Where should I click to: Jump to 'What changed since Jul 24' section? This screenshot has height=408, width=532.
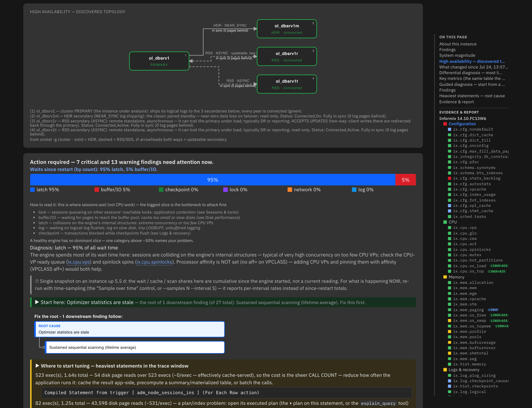473,67
